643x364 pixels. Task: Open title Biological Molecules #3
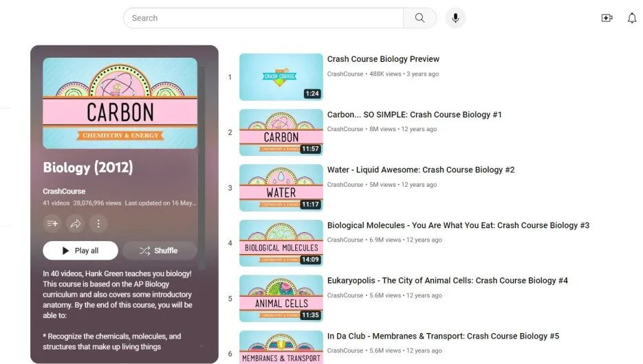click(x=458, y=225)
